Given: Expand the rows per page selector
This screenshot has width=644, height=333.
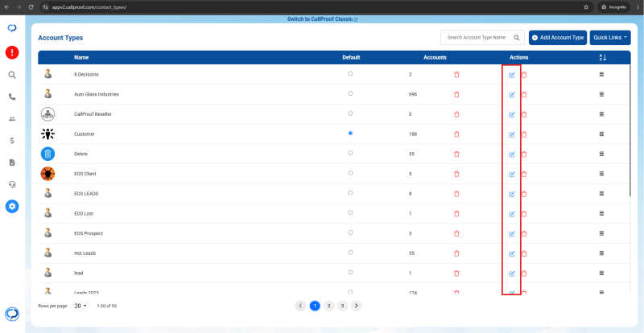Looking at the screenshot, I should [x=80, y=306].
